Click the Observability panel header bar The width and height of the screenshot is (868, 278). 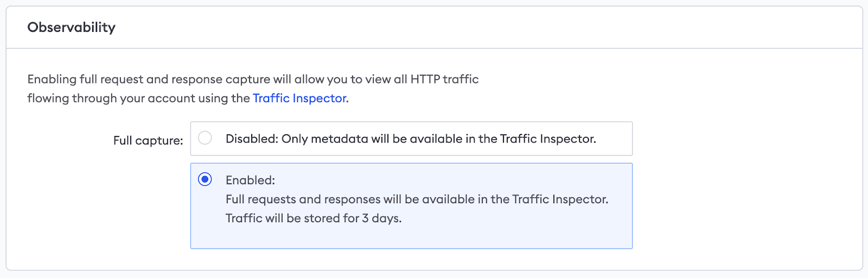click(434, 27)
